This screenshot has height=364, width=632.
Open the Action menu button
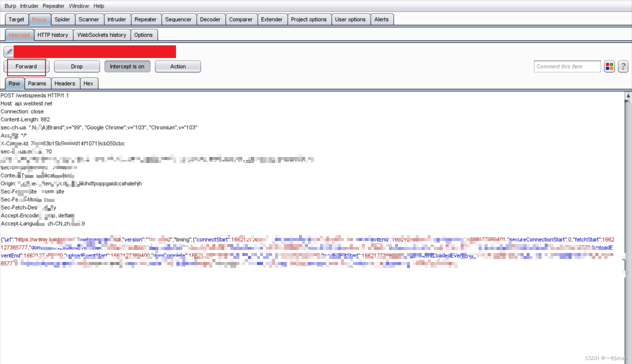178,66
